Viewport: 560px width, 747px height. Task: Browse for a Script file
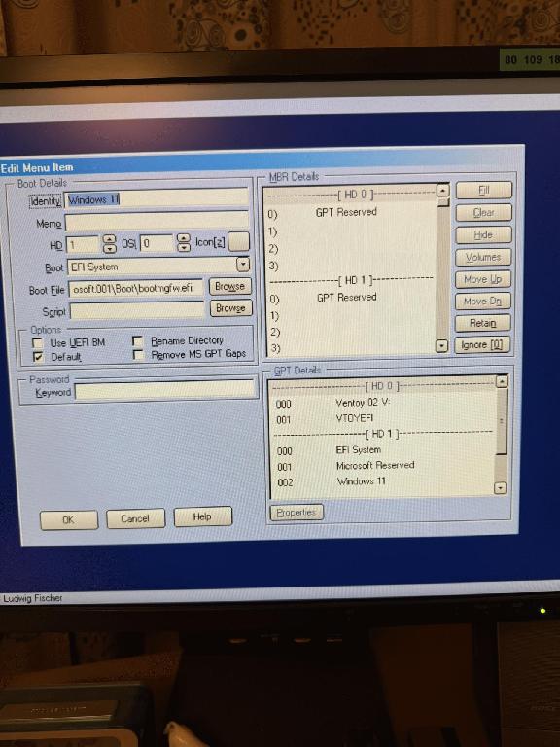point(231,308)
